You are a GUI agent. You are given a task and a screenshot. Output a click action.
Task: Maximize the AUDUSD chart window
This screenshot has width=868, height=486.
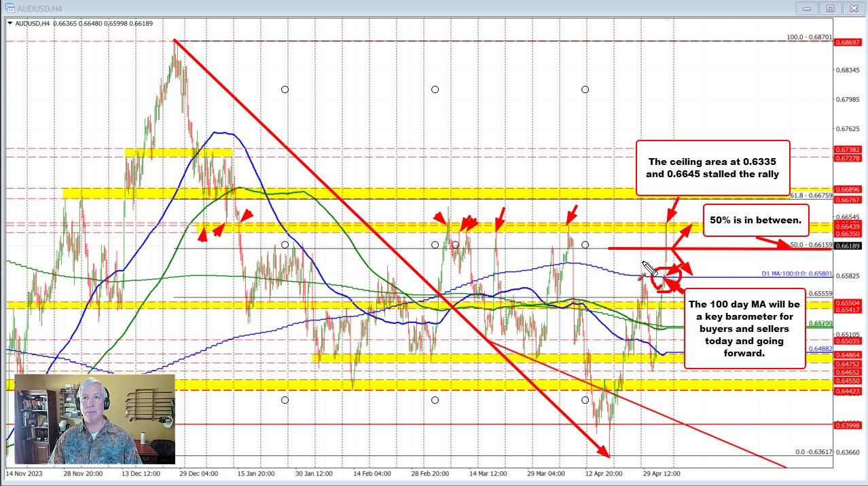[830, 8]
